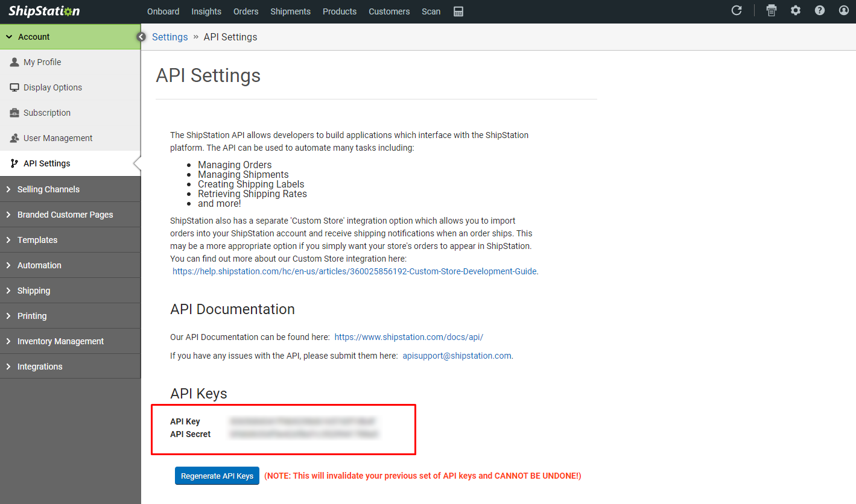Click the Settings breadcrumb link
This screenshot has width=856, height=504.
pos(170,37)
